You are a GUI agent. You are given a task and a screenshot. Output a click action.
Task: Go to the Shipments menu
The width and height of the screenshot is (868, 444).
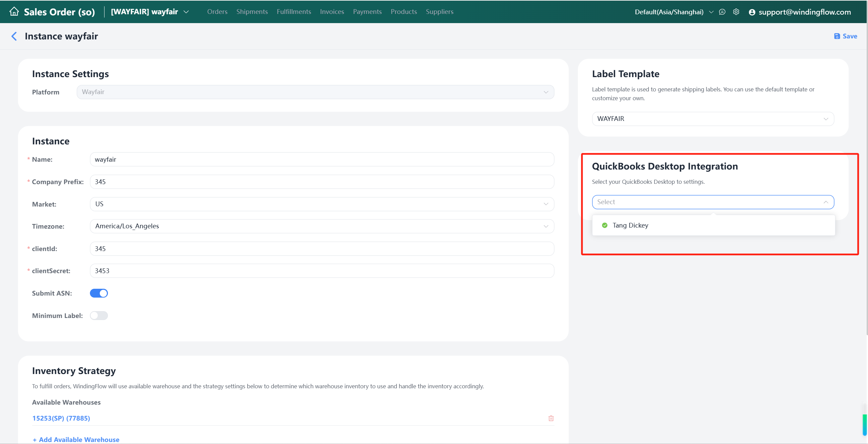[x=252, y=12]
